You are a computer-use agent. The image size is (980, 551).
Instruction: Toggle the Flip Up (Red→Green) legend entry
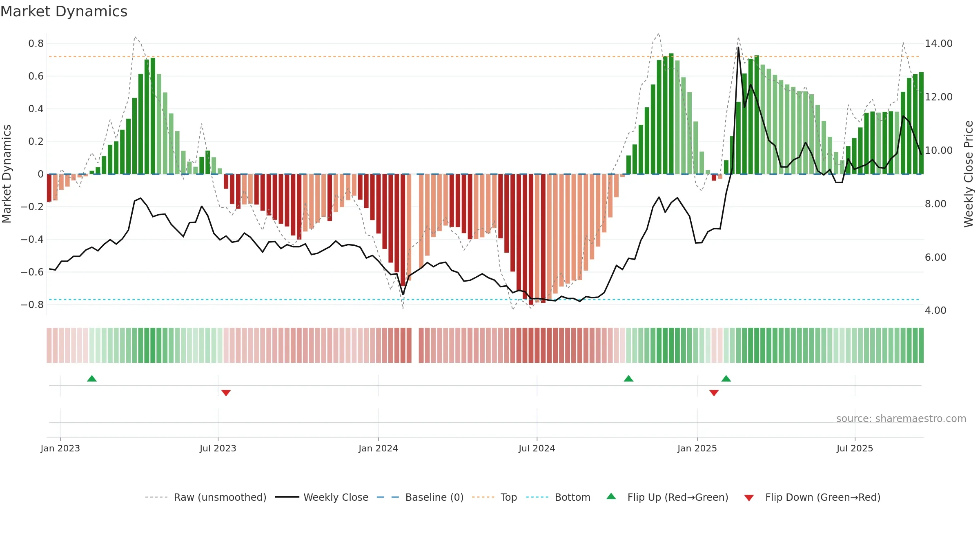[x=667, y=497]
